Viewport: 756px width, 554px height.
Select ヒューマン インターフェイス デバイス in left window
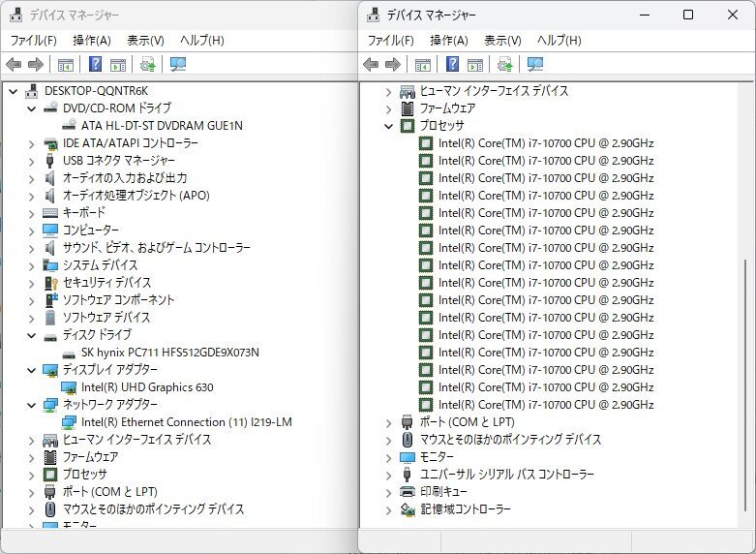point(136,440)
